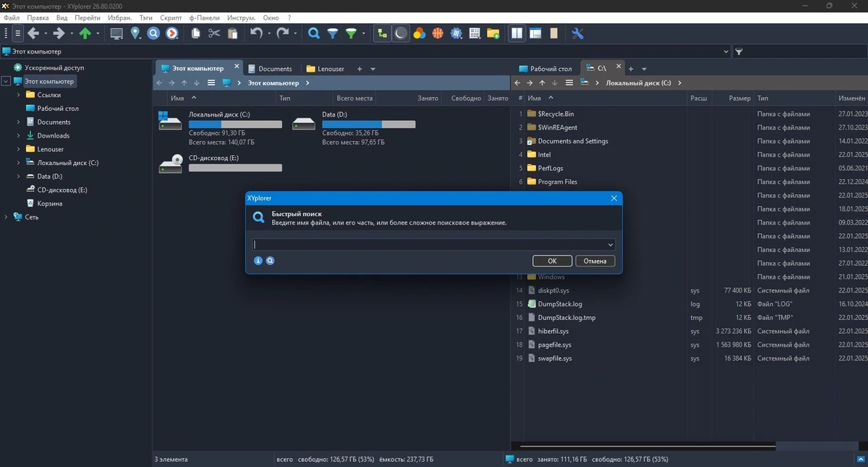Go up one level with green arrow
868x467 pixels.
(85, 33)
